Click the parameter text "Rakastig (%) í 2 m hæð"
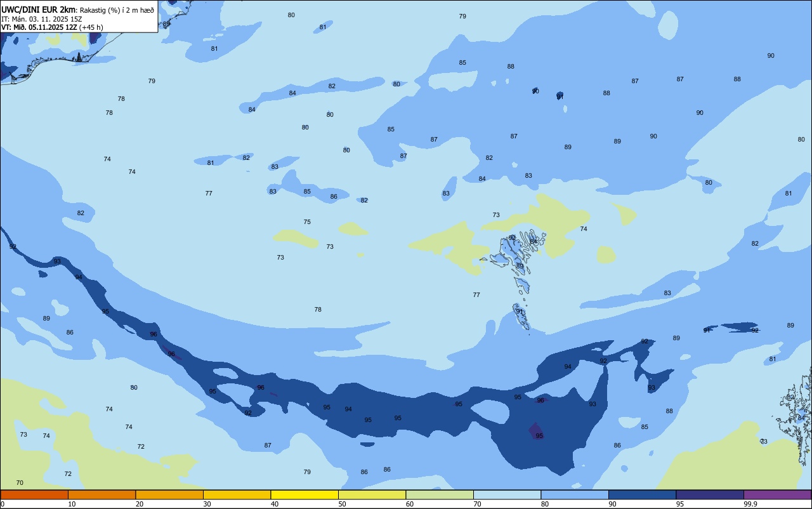Image resolution: width=812 pixels, height=509 pixels. 117,10
